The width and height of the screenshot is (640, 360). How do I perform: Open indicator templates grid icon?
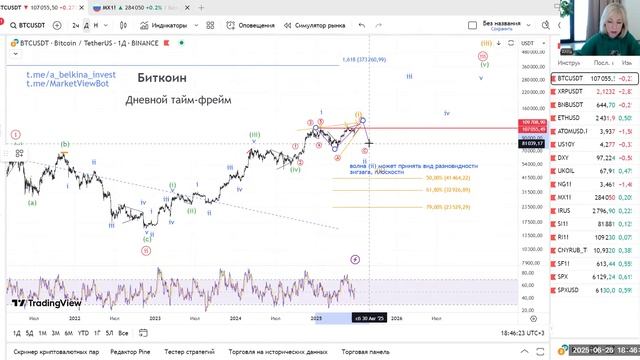tap(210, 25)
